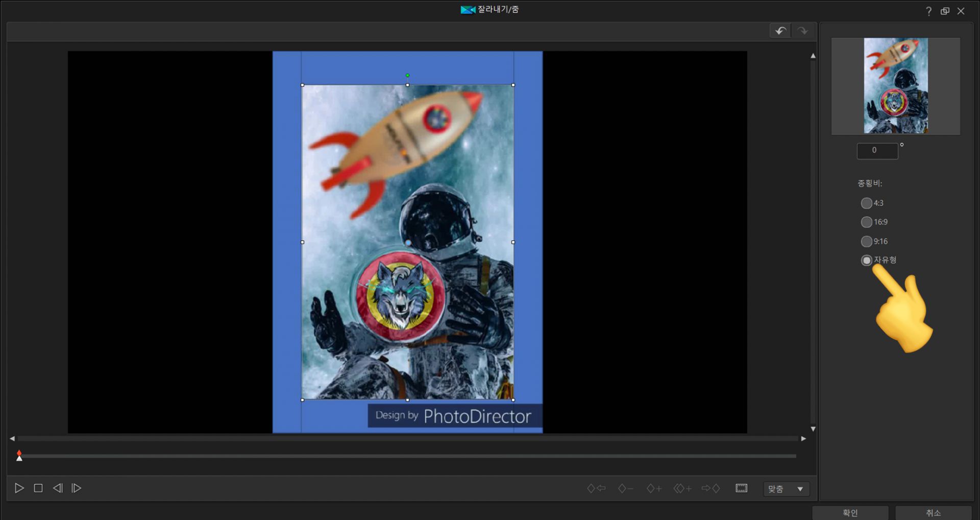Click the white playhead triangle on timeline
This screenshot has width=980, height=520.
(x=19, y=459)
